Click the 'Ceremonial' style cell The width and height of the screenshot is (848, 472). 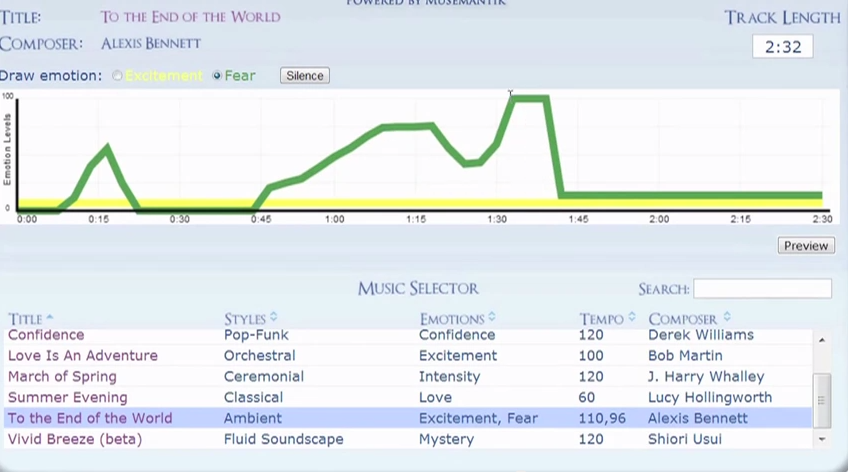pyautogui.click(x=264, y=377)
